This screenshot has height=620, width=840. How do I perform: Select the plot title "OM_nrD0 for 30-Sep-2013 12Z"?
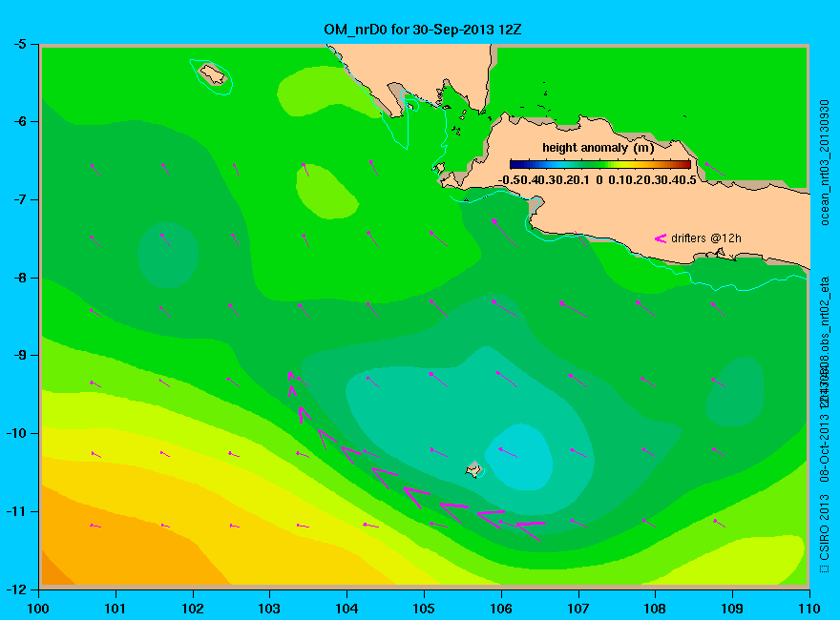pyautogui.click(x=422, y=30)
